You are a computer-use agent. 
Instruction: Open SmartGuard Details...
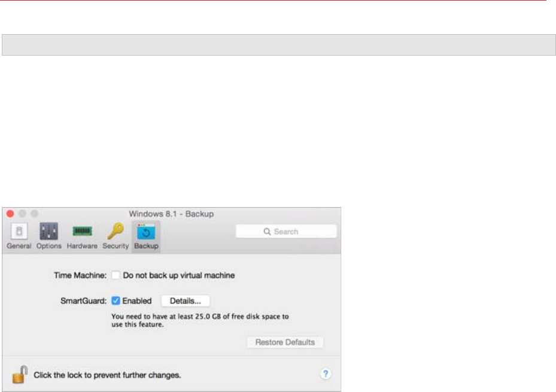point(185,301)
